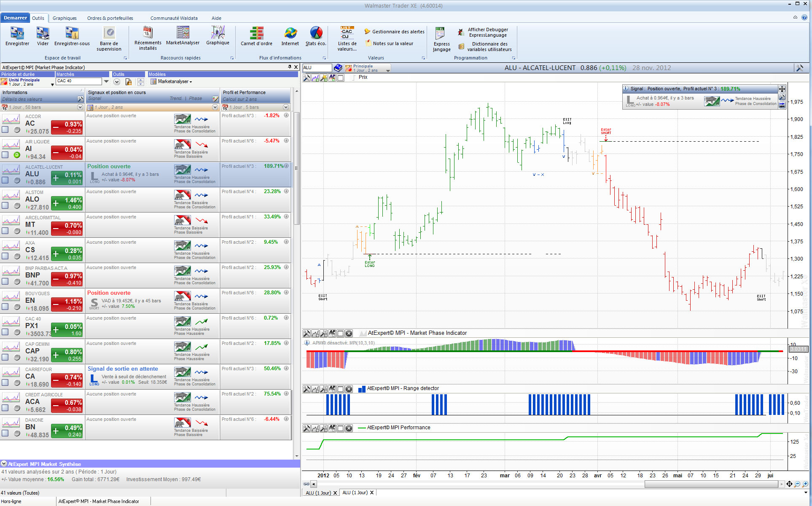Tick the ACCOR row checkbox
This screenshot has height=506, width=812.
5,129
